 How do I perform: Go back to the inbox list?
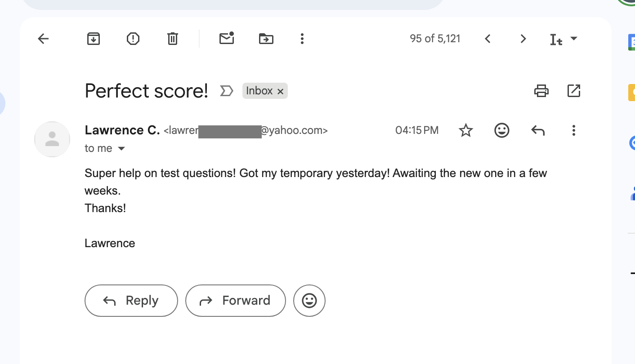[43, 39]
